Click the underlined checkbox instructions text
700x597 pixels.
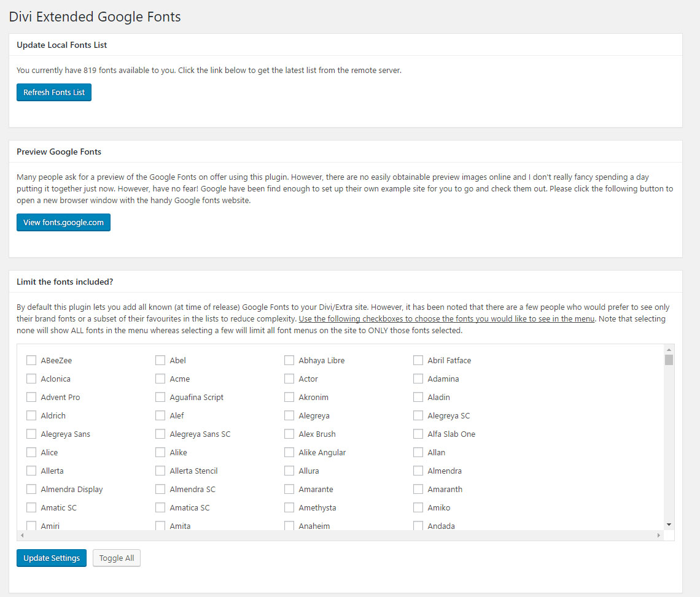click(x=446, y=319)
